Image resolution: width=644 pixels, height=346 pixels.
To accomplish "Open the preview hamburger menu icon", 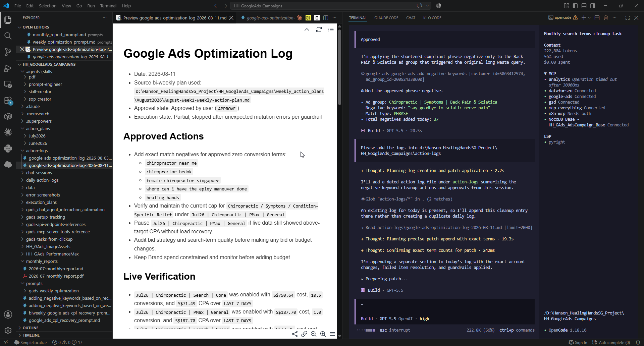I will pos(332,334).
